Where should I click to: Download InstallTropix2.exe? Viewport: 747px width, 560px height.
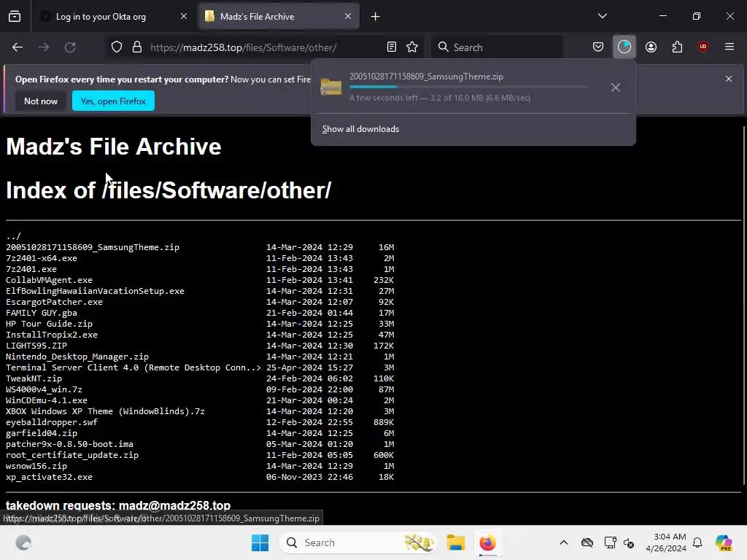(x=52, y=335)
